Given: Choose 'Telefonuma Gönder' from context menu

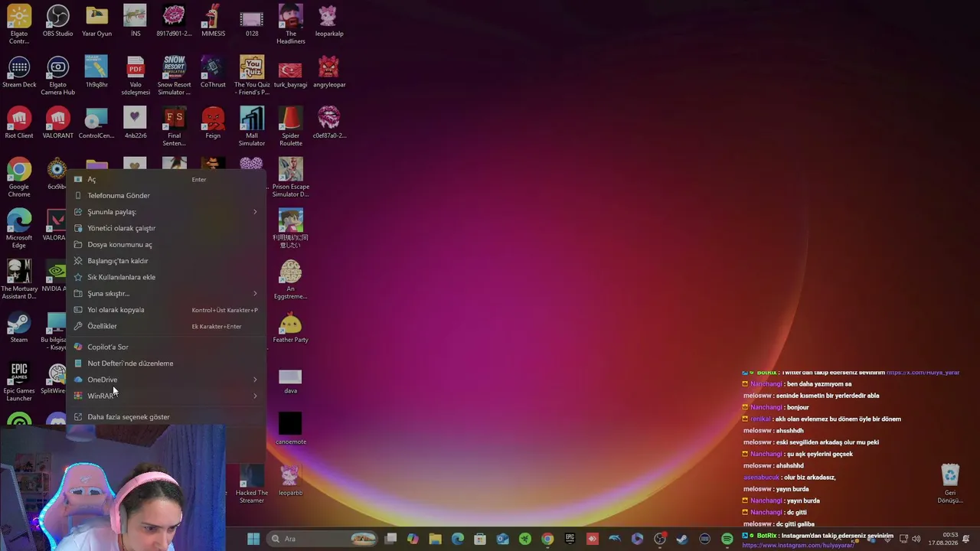Looking at the screenshot, I should point(167,195).
